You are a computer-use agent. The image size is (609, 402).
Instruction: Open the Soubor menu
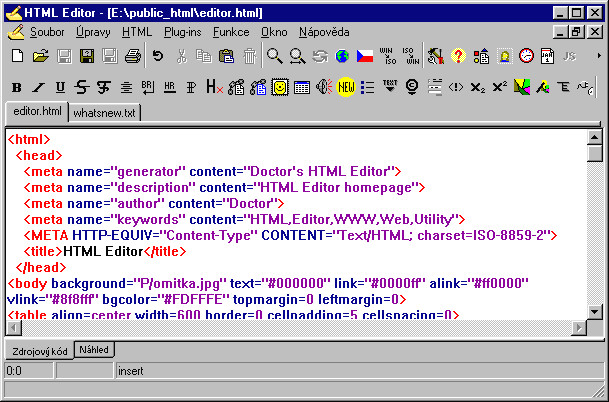[47, 32]
